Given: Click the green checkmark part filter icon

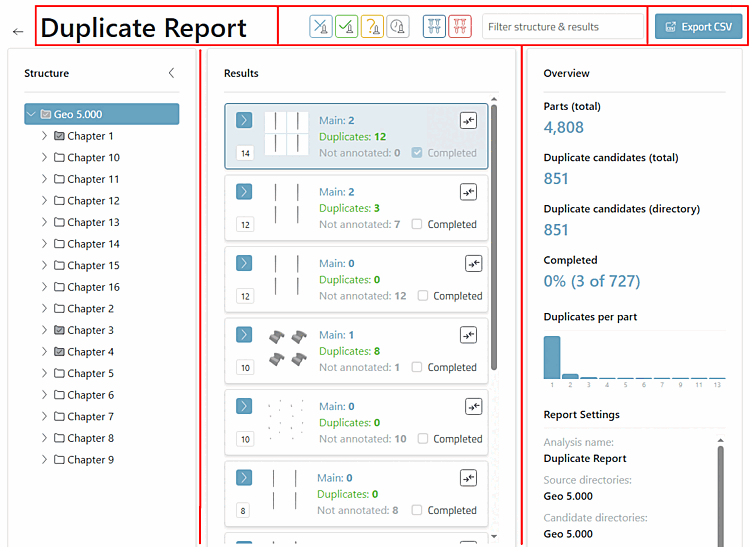Looking at the screenshot, I should 346,27.
